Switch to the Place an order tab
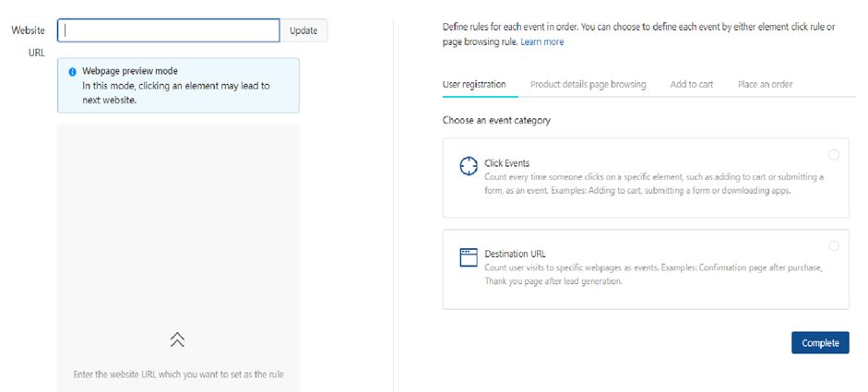The image size is (868, 392). [x=765, y=84]
